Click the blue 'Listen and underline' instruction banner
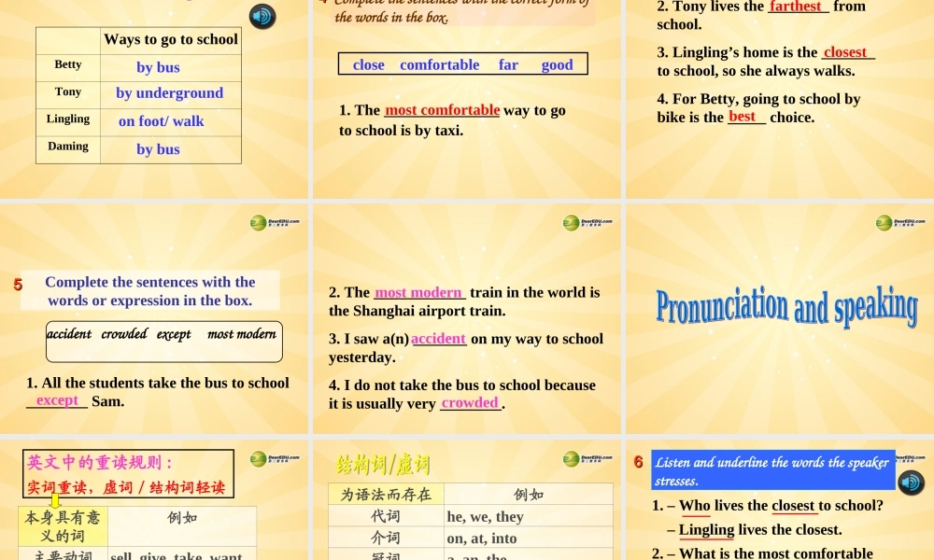Screen dimensions: 934x560 tap(771, 471)
